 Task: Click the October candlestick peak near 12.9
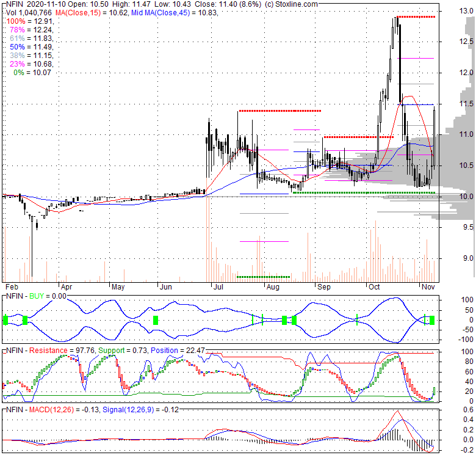[397, 21]
